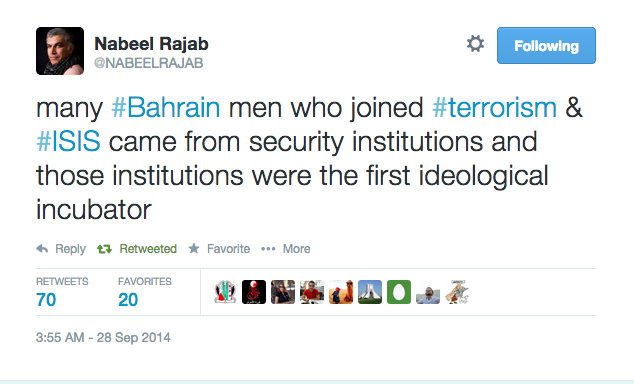View the 20 favorites count
This screenshot has height=384, width=634.
point(128,300)
